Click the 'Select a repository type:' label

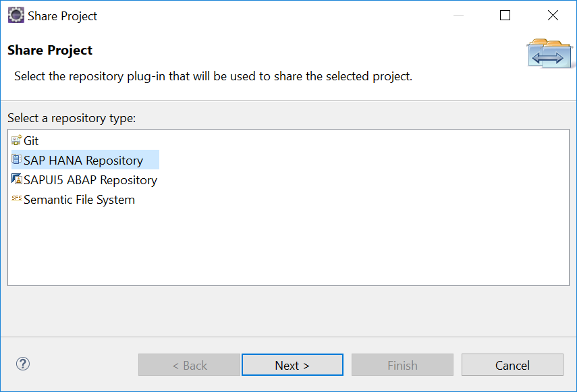pos(72,118)
